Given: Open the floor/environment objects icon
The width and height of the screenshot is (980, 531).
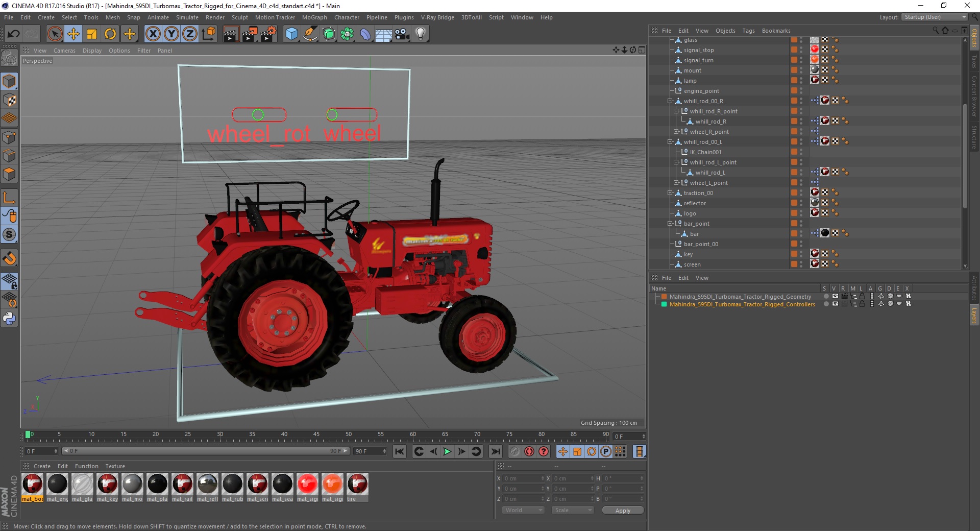Looking at the screenshot, I should pyautogui.click(x=384, y=34).
